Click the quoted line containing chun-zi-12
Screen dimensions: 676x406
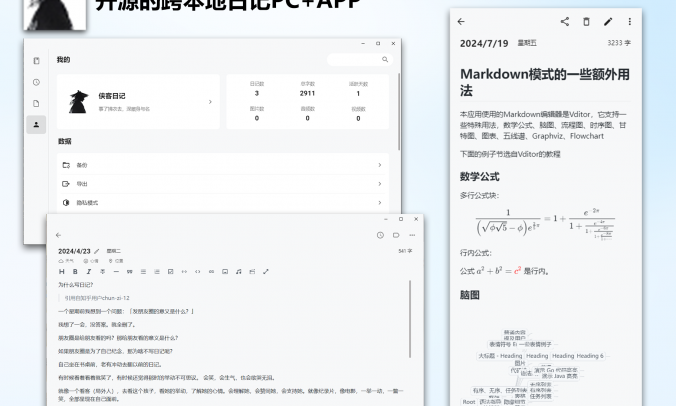click(97, 298)
